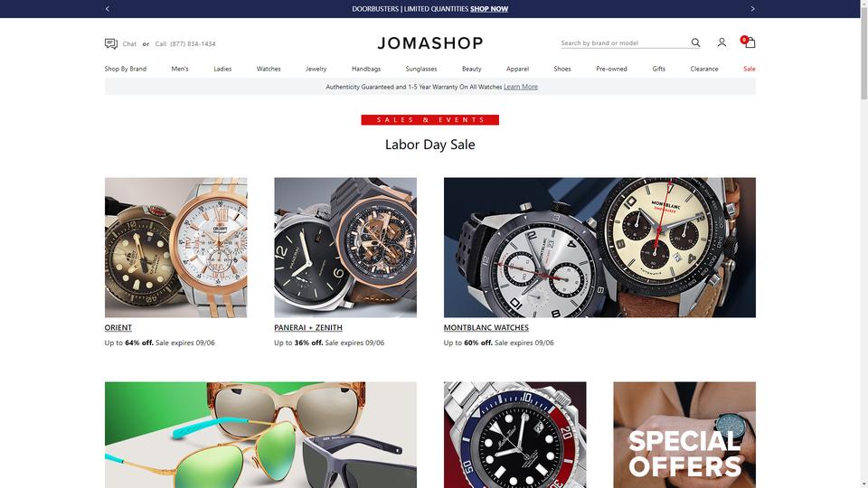The width and height of the screenshot is (868, 488).
Task: Show next promo banner with right arrow
Action: (752, 9)
